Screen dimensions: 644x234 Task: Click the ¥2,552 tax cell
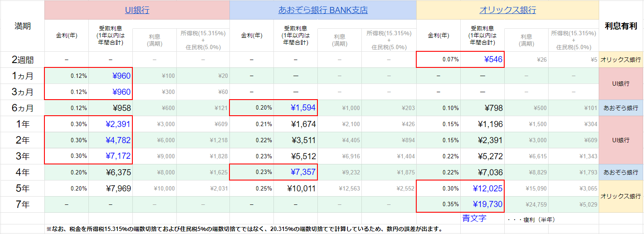389,188
